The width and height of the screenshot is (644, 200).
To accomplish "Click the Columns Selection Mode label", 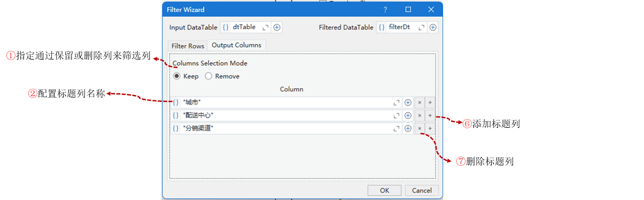I will [x=210, y=63].
